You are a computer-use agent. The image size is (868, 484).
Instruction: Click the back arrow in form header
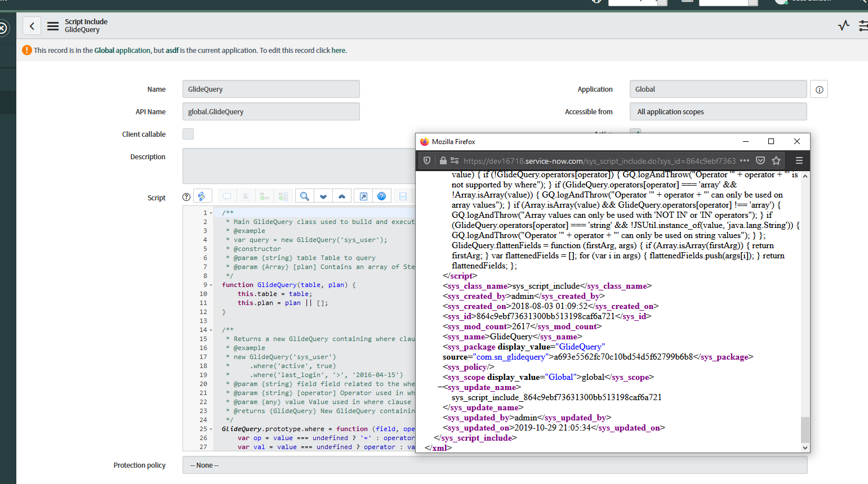pyautogui.click(x=32, y=26)
